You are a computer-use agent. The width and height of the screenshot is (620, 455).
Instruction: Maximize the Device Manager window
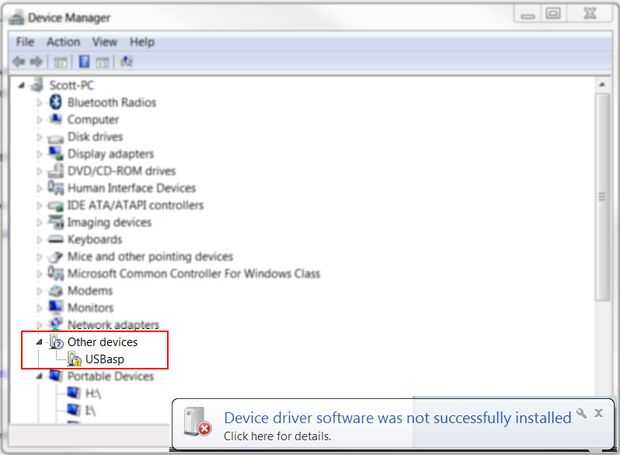pyautogui.click(x=553, y=14)
